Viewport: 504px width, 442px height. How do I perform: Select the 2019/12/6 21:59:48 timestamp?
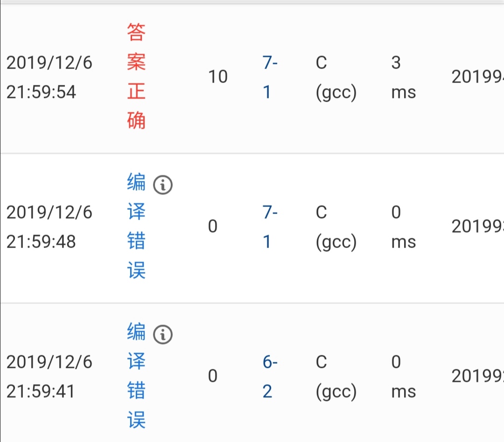point(49,227)
